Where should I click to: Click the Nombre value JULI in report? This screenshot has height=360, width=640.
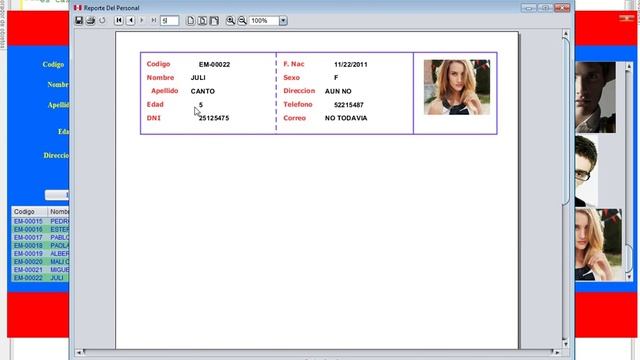(x=198, y=78)
